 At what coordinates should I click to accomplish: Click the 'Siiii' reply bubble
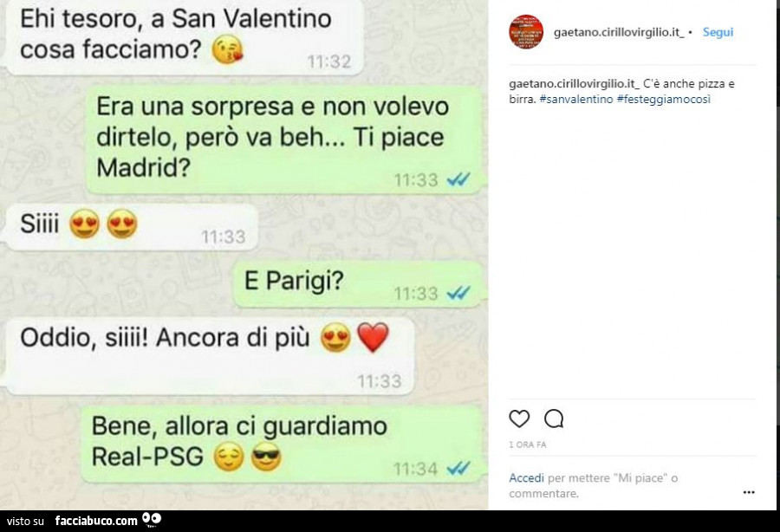132,227
